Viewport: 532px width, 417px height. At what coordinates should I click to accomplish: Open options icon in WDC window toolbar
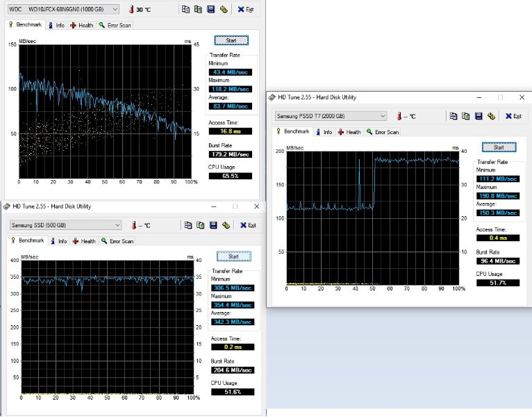click(x=224, y=10)
